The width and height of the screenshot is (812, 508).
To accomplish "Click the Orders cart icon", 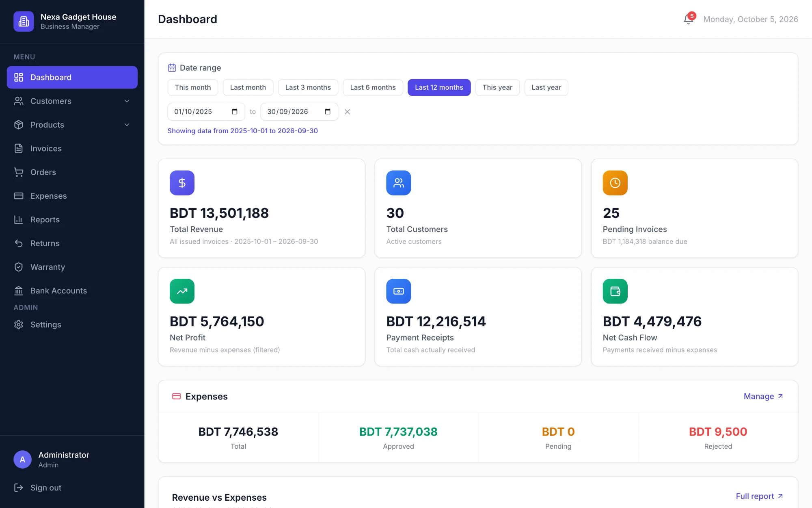I will [x=19, y=172].
